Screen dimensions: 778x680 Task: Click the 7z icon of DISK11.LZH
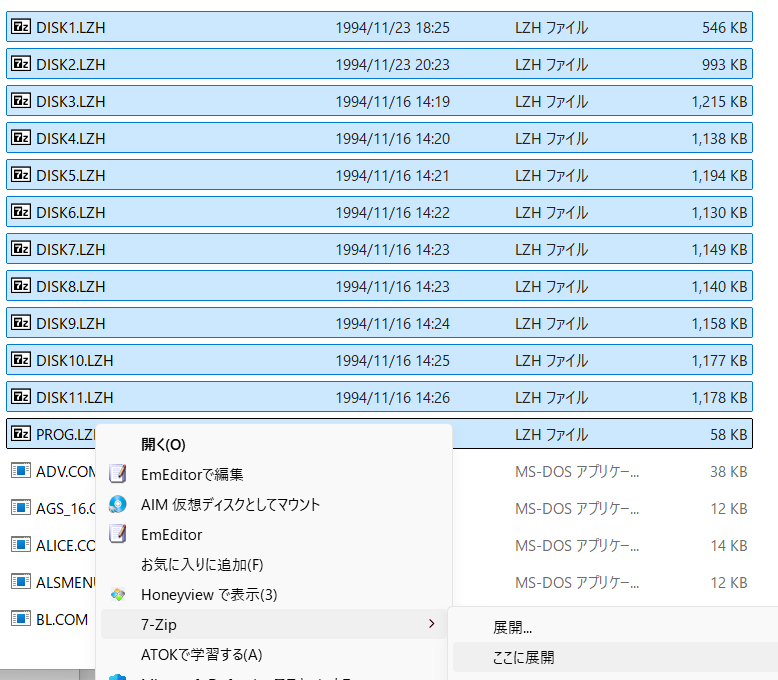coord(21,397)
